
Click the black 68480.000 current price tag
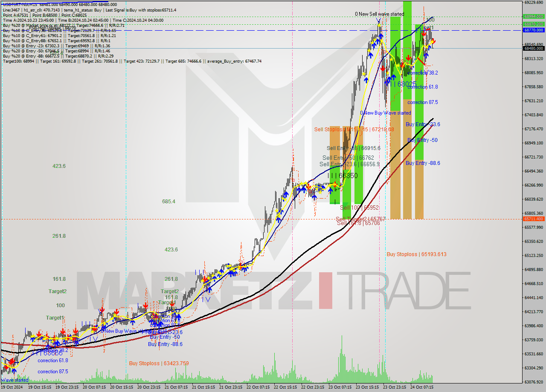click(x=534, y=48)
